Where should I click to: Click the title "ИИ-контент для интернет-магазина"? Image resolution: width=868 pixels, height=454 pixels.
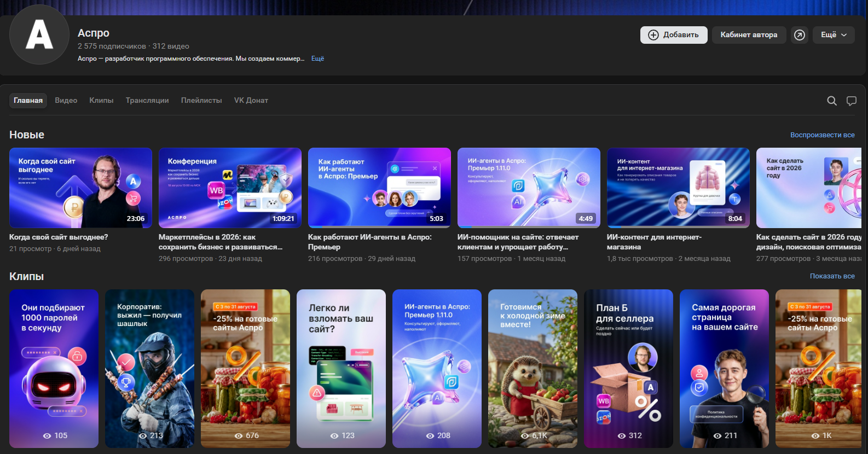point(654,242)
